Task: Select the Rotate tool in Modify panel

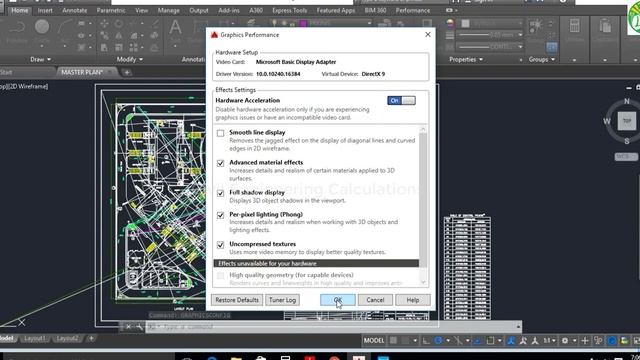Action: click(119, 24)
